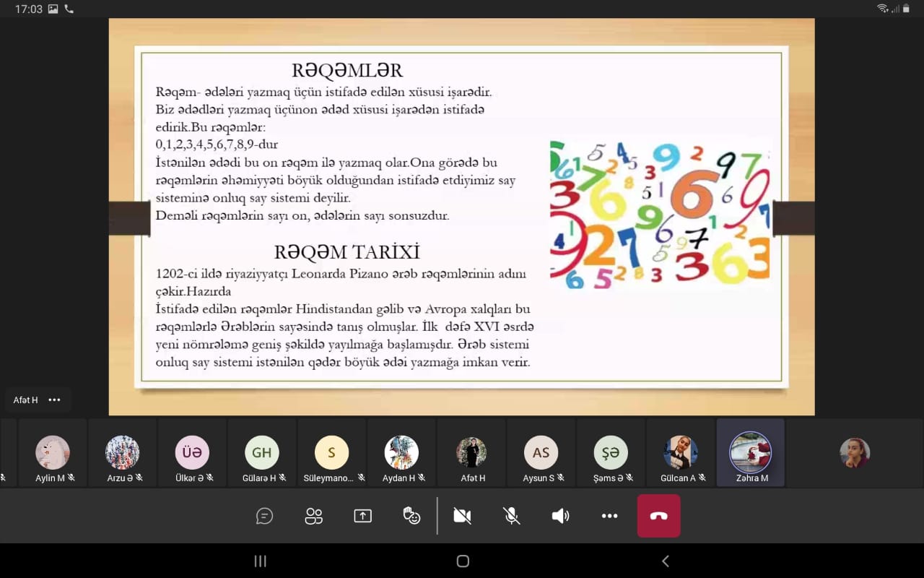
Task: Tap the 17:03 clock in status bar
Action: (x=29, y=9)
